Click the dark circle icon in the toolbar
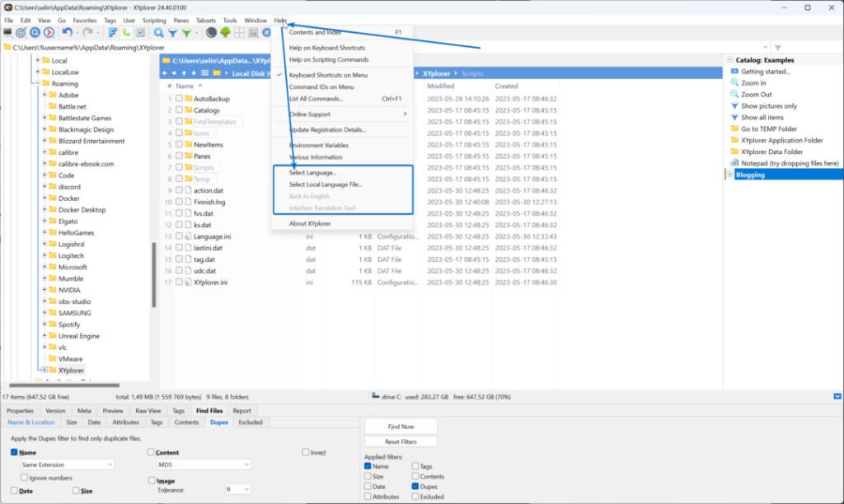The image size is (844, 504). coord(211,33)
